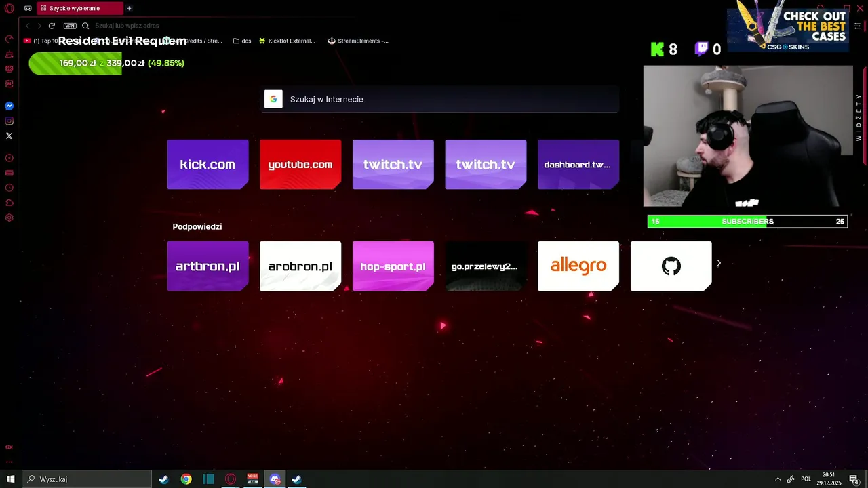Open the KickBot External bookmark
Screen dimensions: 868x488
[287, 41]
